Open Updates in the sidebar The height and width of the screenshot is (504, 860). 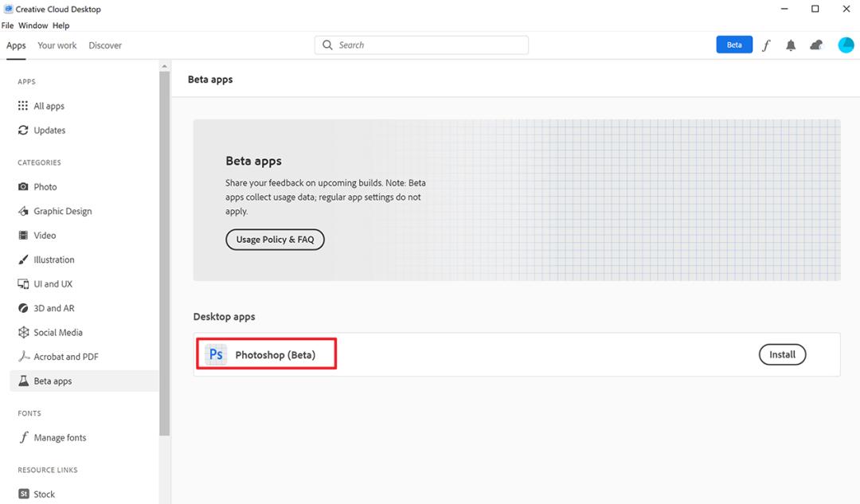pyautogui.click(x=49, y=131)
